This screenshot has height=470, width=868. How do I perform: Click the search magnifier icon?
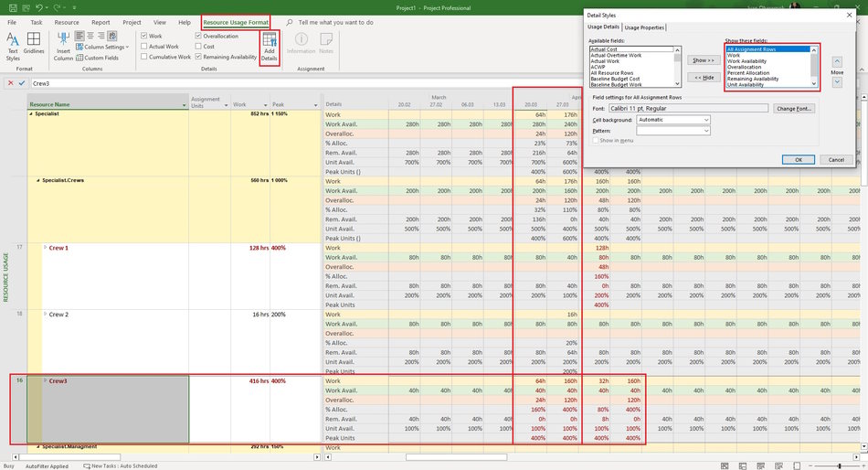[290, 22]
